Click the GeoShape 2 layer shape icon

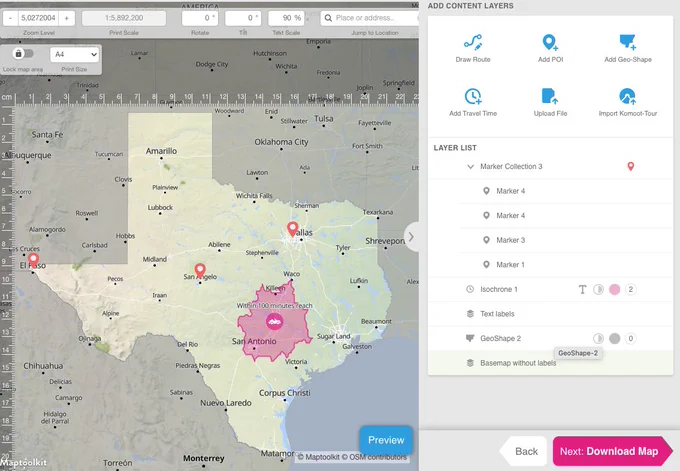tap(470, 338)
